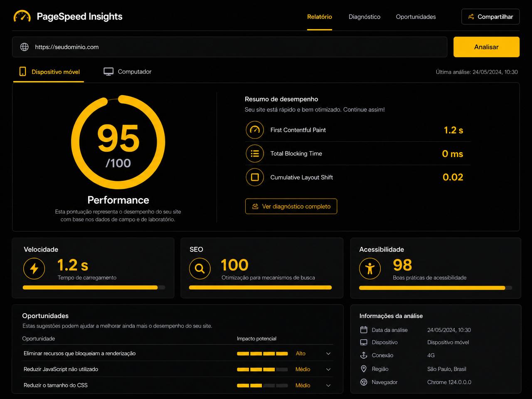
Task: Click the 0 ms blocking time value
Action: coord(453,154)
